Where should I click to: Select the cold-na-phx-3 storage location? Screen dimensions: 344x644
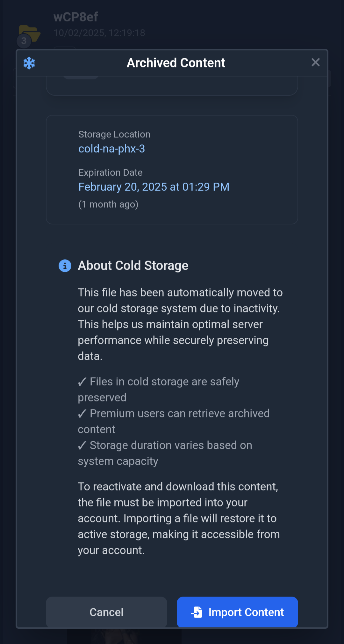pyautogui.click(x=111, y=149)
